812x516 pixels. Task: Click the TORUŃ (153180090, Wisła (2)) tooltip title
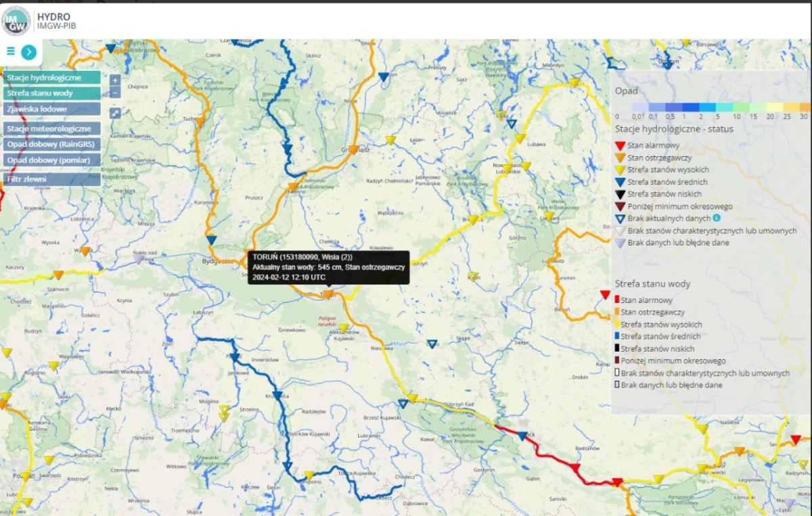coord(302,257)
